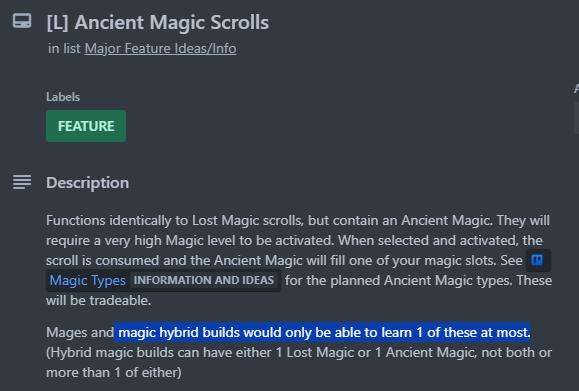
Task: Click the [L] Ancient Magic Scrolls title
Action: point(158,22)
